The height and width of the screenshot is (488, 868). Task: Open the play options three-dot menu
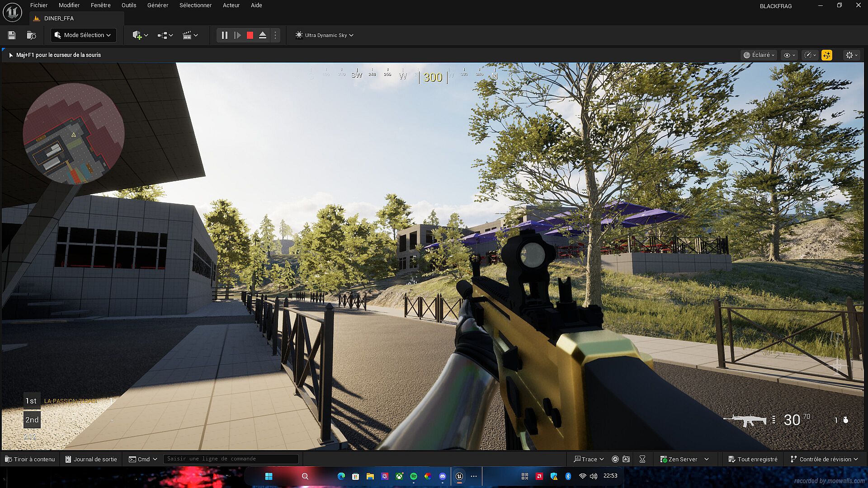(275, 35)
